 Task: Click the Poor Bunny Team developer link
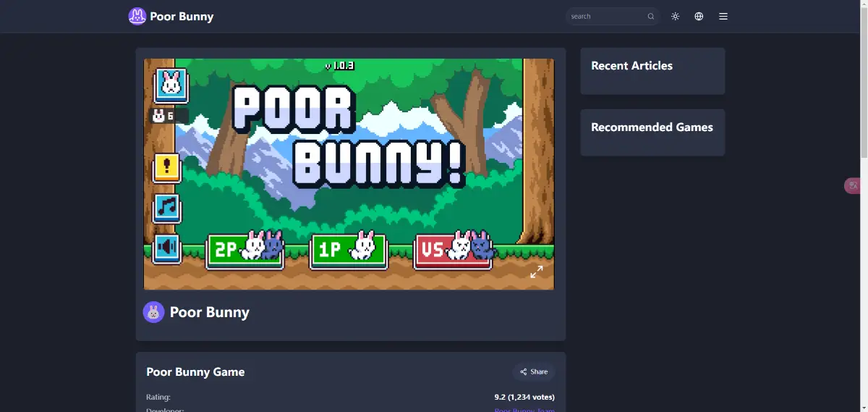(524, 410)
